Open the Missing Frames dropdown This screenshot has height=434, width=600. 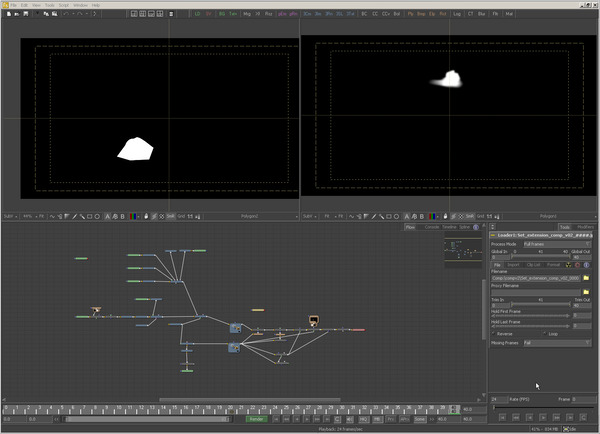557,343
